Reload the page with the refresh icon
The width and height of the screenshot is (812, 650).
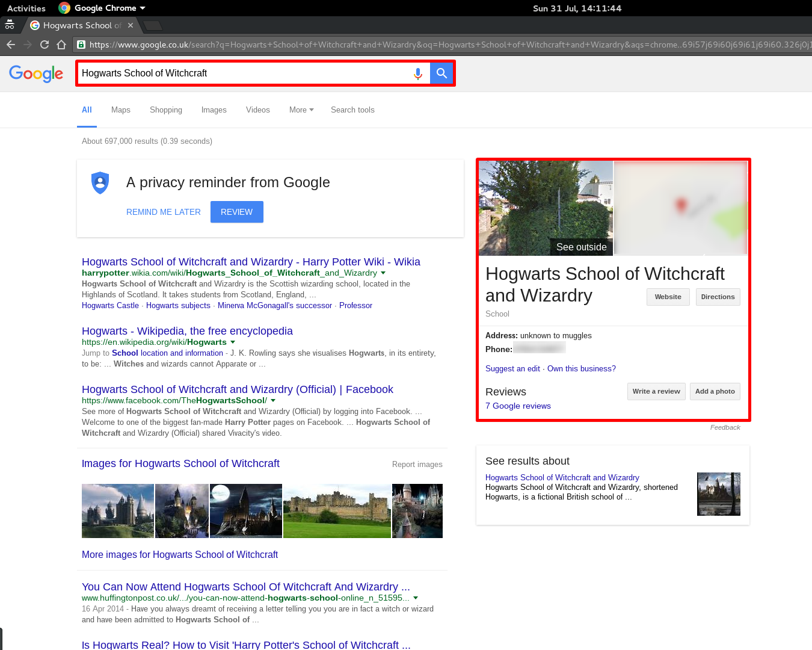44,45
